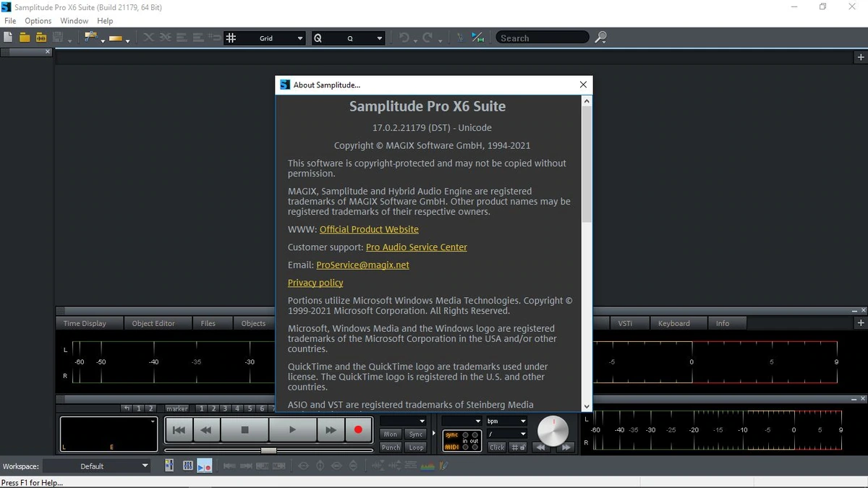Click the rewind transport button
The height and width of the screenshot is (488, 868).
tap(205, 429)
